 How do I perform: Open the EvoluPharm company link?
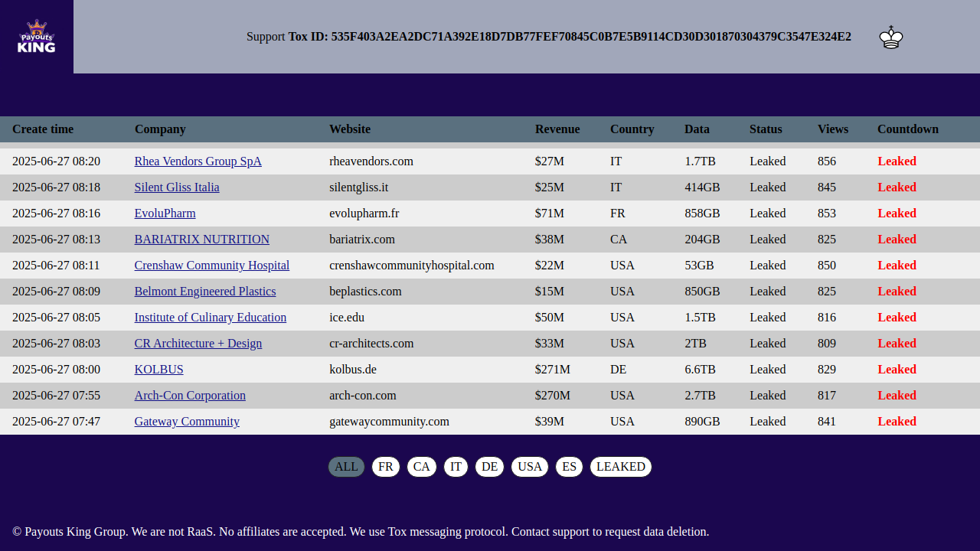click(165, 214)
